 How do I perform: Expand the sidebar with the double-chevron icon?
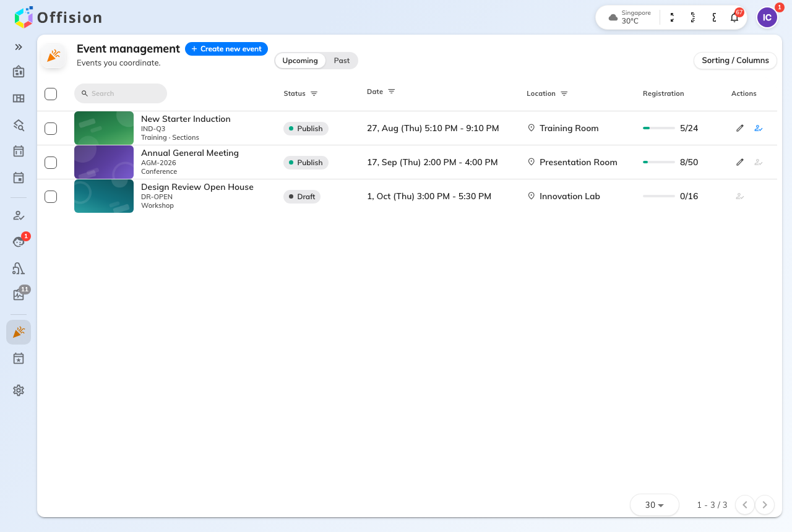(19, 47)
